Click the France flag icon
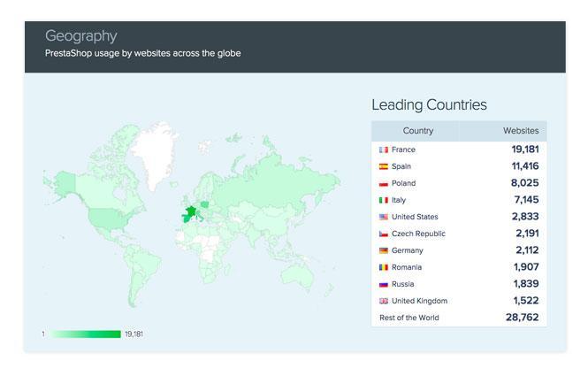The image size is (588, 376). coord(383,150)
